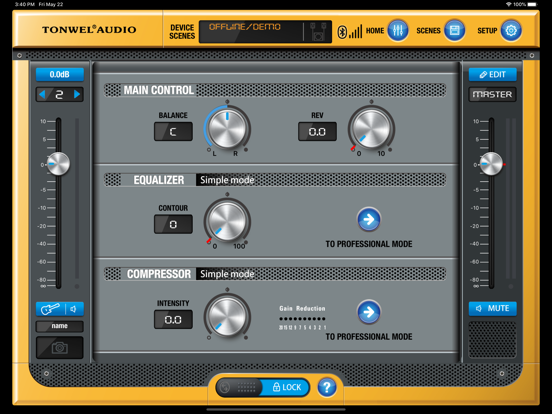This screenshot has width=552, height=414.
Task: Click the MAIN CONTROL header
Action: point(158,90)
